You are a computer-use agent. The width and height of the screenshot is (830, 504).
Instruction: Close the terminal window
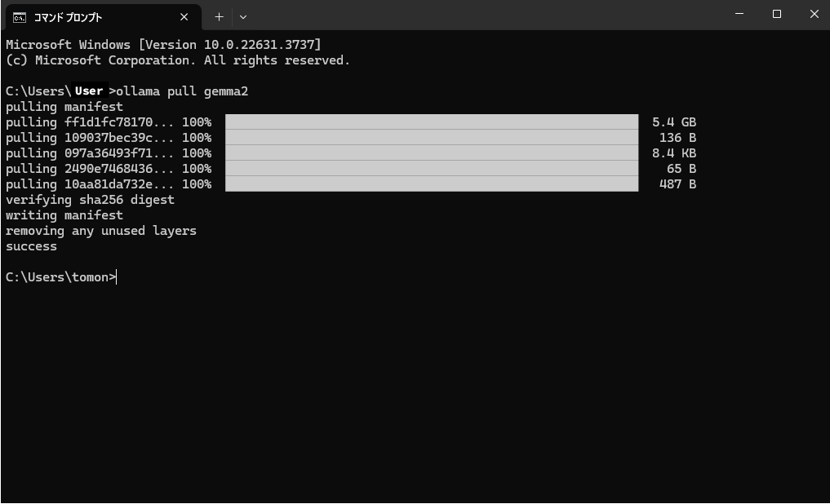[x=814, y=15]
